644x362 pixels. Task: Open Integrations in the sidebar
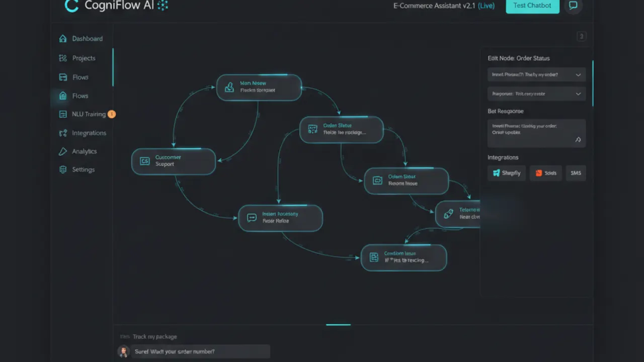click(83, 133)
